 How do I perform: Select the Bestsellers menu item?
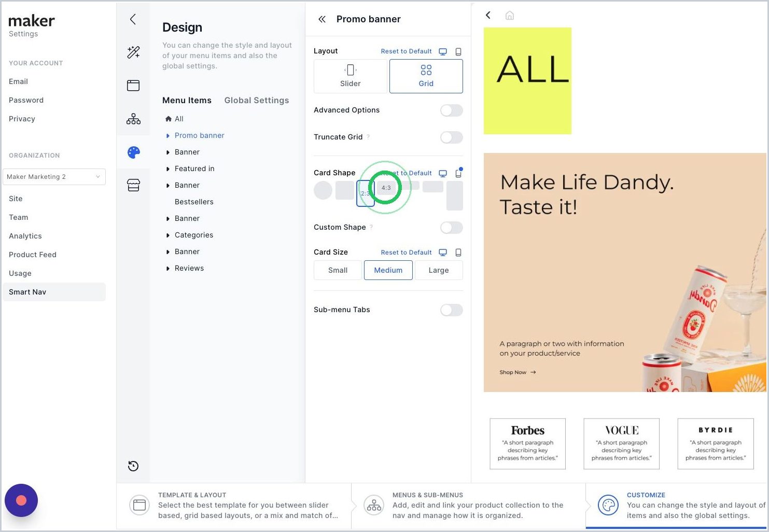[x=194, y=202]
